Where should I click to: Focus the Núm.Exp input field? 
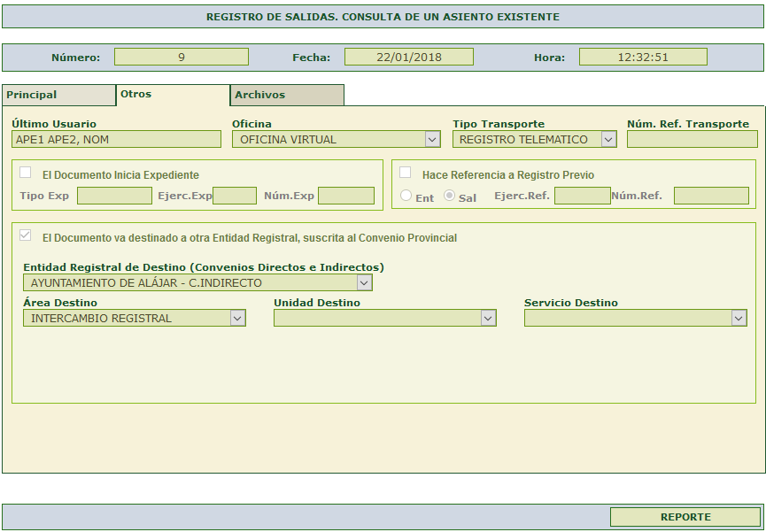[x=346, y=196]
